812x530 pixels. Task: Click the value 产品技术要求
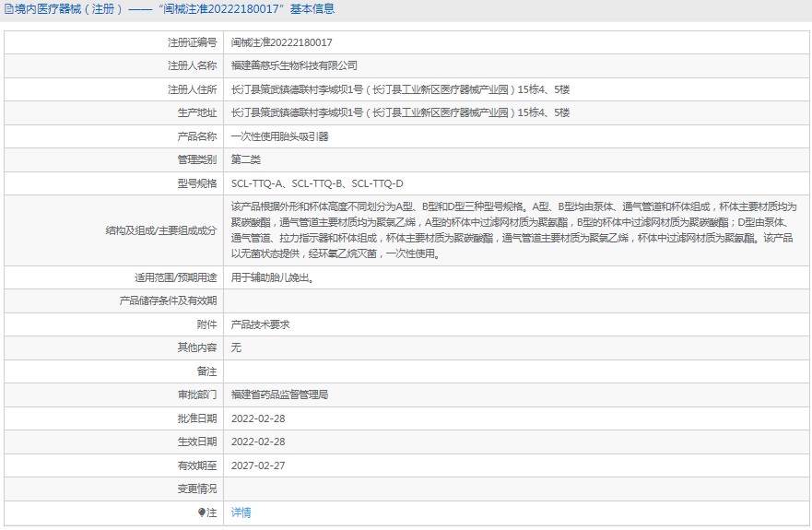[x=261, y=324]
